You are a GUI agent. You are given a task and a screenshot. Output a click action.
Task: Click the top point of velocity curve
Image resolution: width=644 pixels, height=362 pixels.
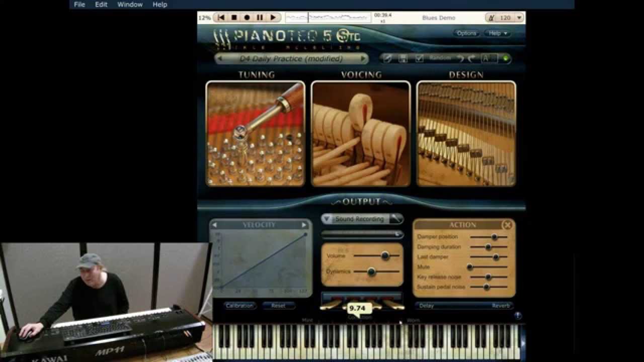(305, 234)
